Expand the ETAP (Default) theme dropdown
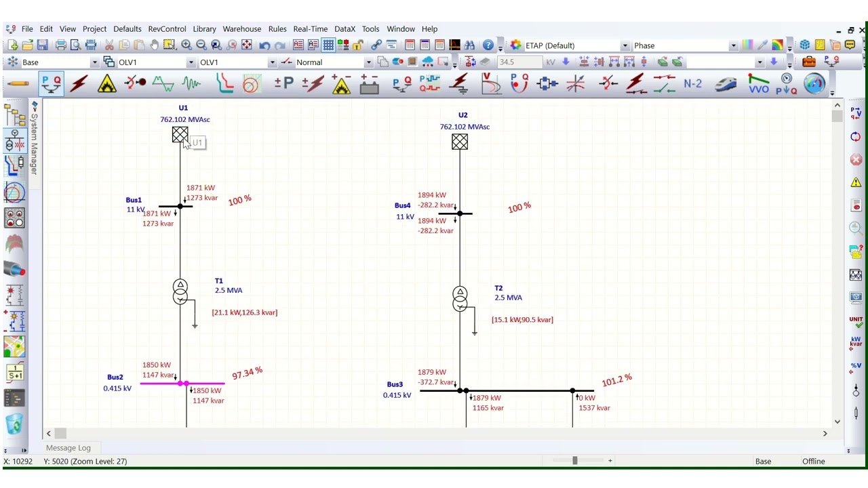 [625, 45]
